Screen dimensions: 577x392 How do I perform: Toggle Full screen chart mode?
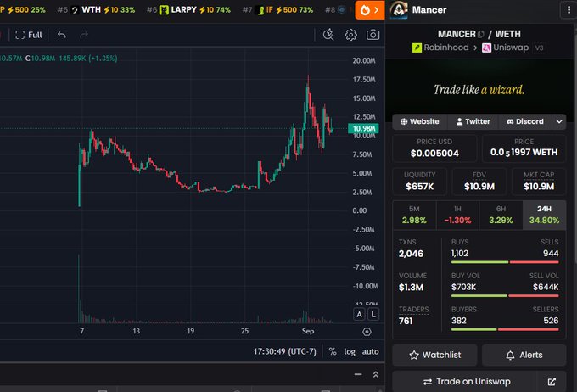point(29,35)
